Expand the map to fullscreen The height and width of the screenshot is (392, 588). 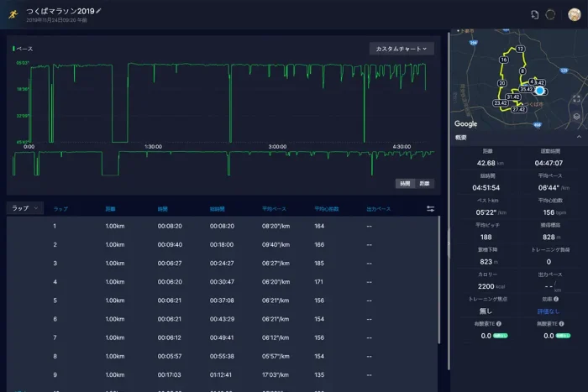tap(576, 97)
